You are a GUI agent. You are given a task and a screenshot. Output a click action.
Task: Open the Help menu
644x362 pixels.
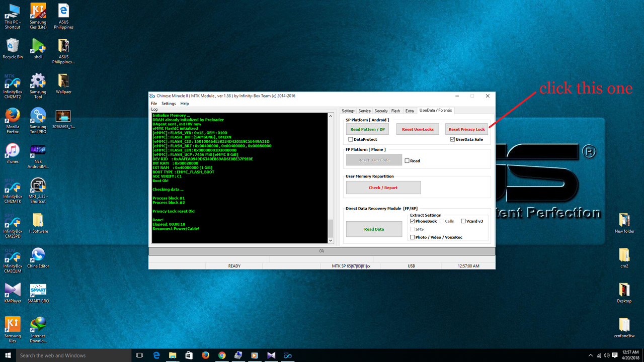click(185, 104)
